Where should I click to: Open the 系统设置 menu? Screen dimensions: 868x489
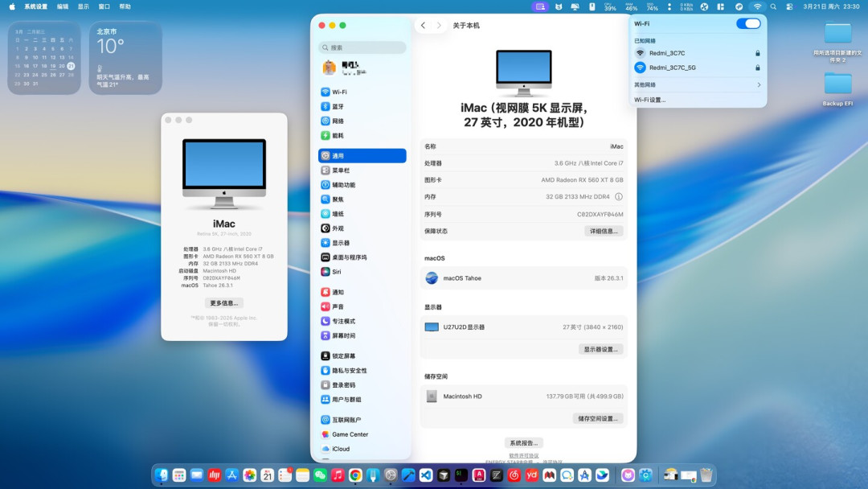pyautogui.click(x=35, y=6)
